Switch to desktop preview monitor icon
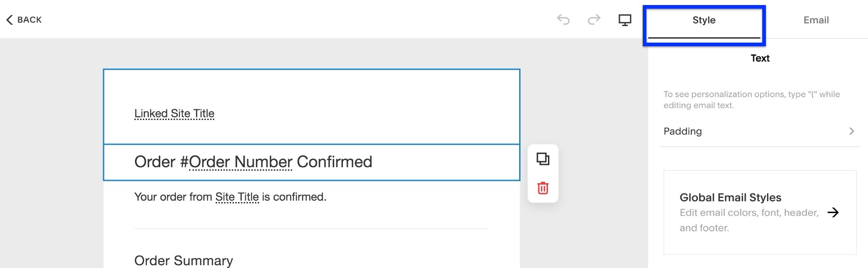The height and width of the screenshot is (268, 868). (624, 20)
